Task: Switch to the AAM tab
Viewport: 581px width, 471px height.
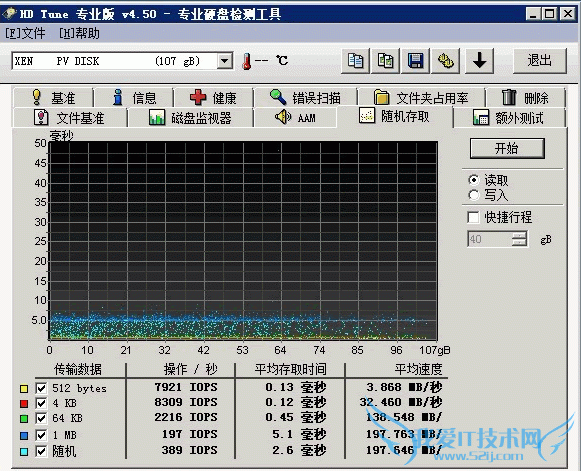Action: point(295,118)
